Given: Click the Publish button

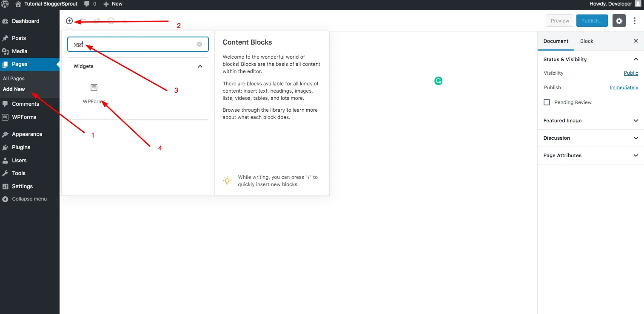Looking at the screenshot, I should 592,20.
